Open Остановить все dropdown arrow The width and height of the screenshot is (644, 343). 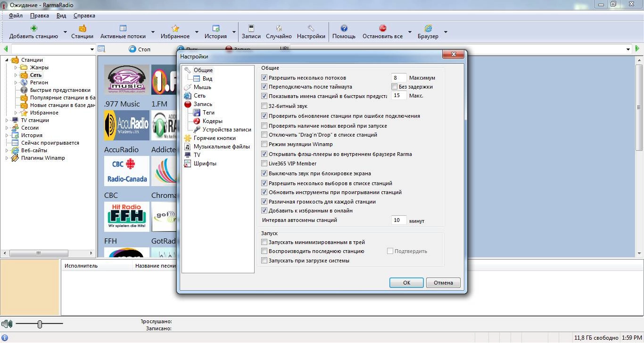click(409, 33)
